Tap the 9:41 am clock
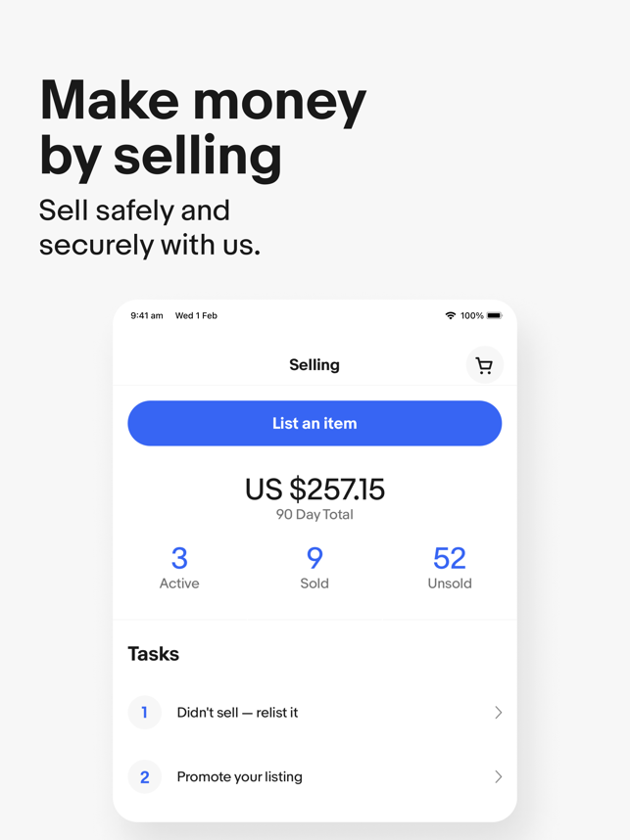 147,315
